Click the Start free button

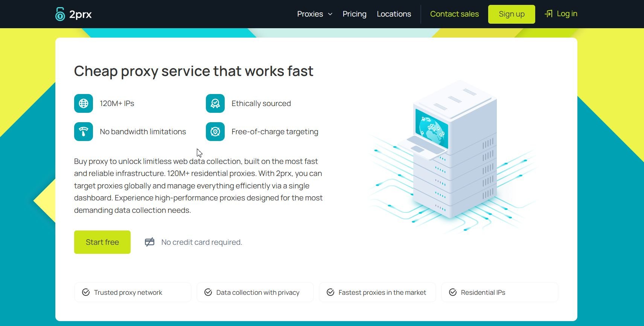[x=102, y=242]
